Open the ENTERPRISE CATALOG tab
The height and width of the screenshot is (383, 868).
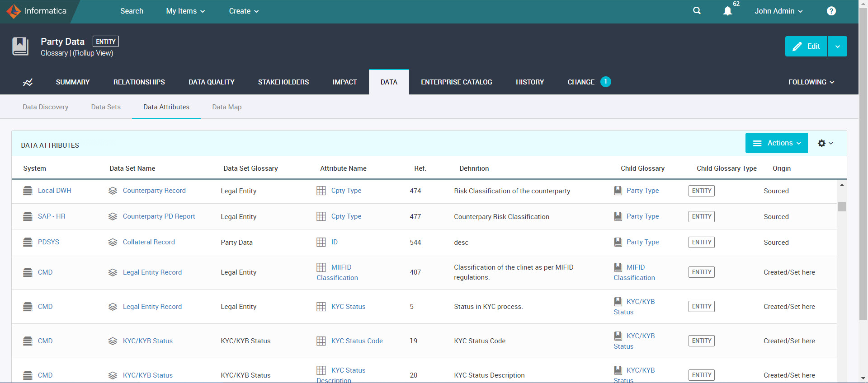457,82
